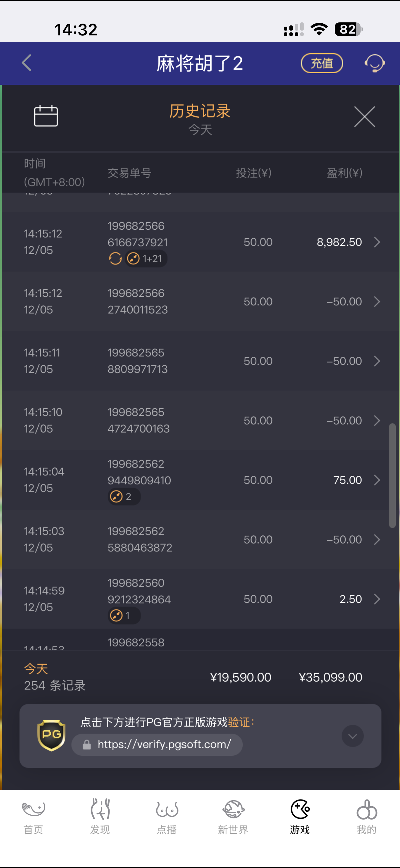Tap the PG shield logo
This screenshot has height=868, width=400.
click(x=51, y=735)
